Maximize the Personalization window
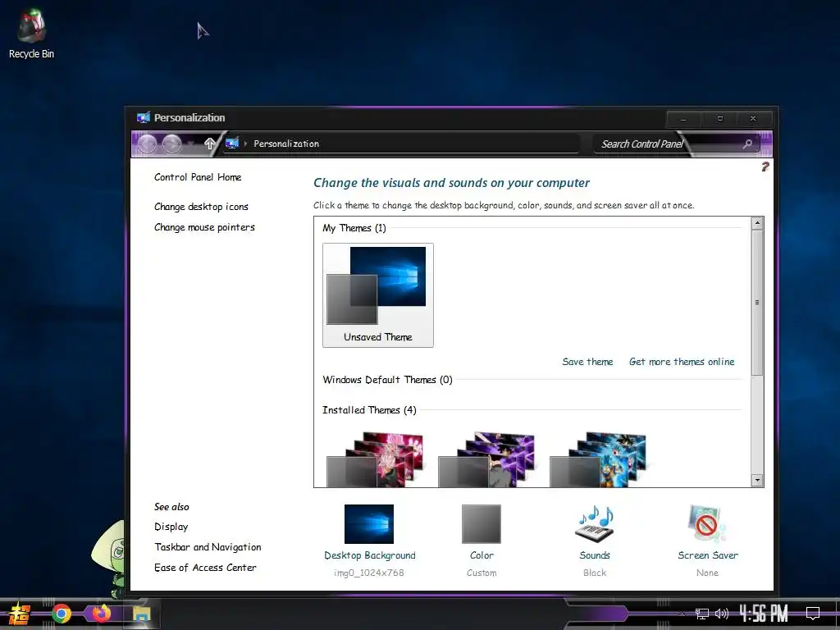840x630 pixels. pos(719,119)
